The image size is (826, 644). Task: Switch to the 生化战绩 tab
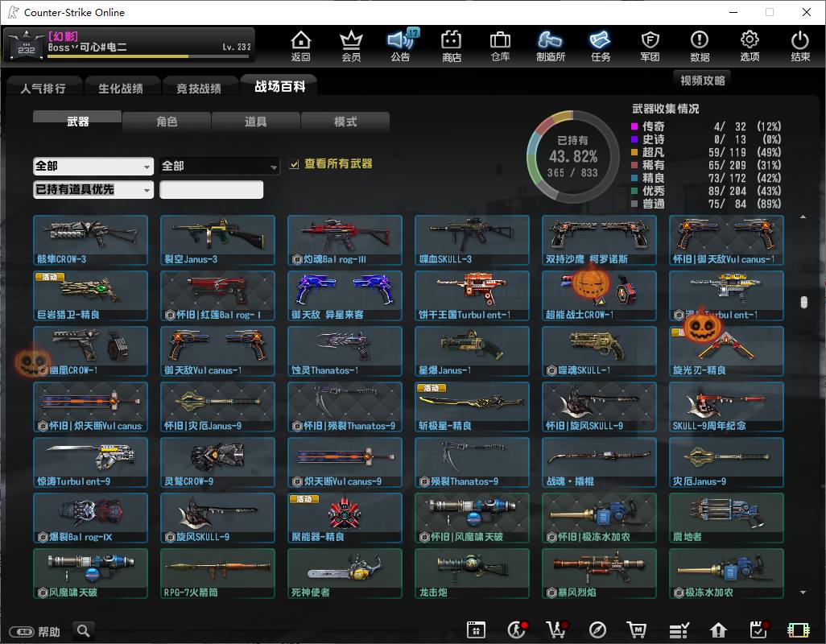tap(121, 88)
